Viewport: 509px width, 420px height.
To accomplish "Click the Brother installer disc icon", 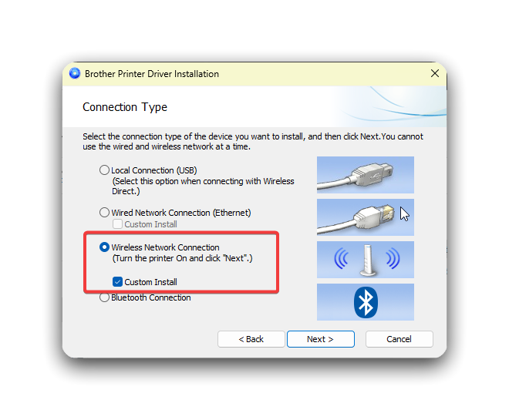I will click(75, 73).
